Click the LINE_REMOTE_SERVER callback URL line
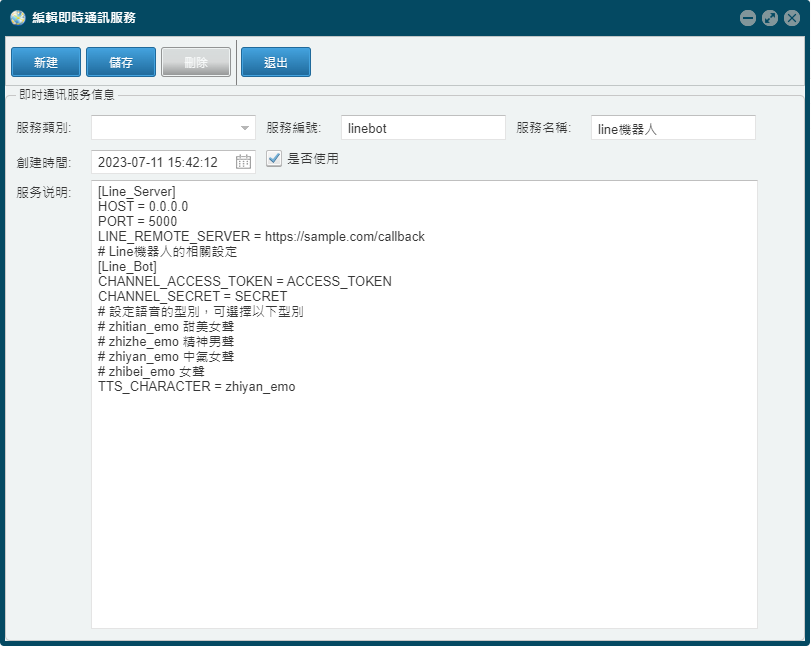811x646 pixels. point(261,236)
